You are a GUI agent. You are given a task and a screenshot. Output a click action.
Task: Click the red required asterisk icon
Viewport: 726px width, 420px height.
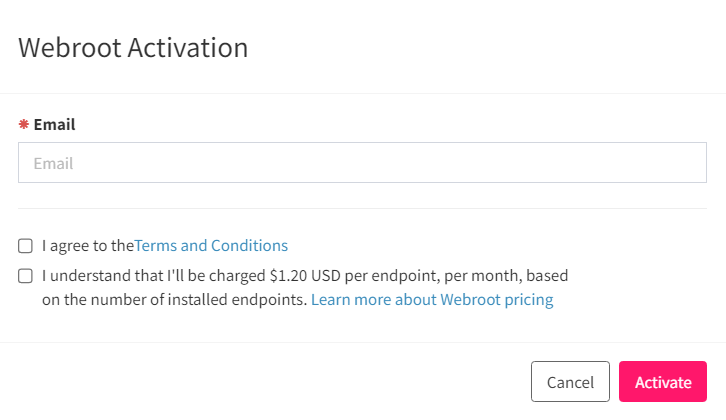tap(24, 124)
